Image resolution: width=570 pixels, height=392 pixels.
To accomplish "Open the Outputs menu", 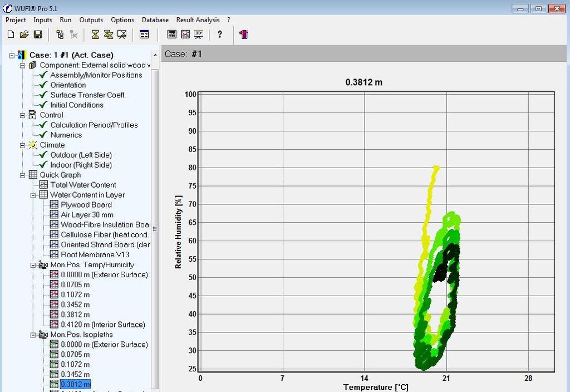I will [x=91, y=20].
